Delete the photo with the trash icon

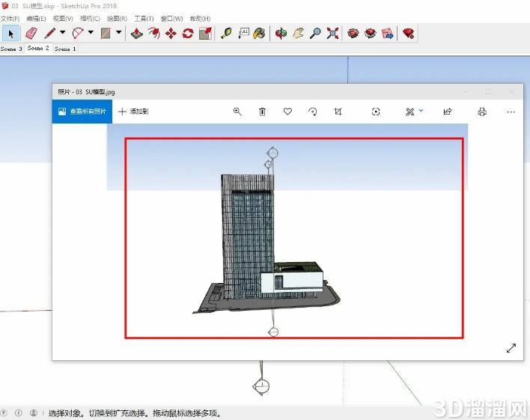click(262, 112)
